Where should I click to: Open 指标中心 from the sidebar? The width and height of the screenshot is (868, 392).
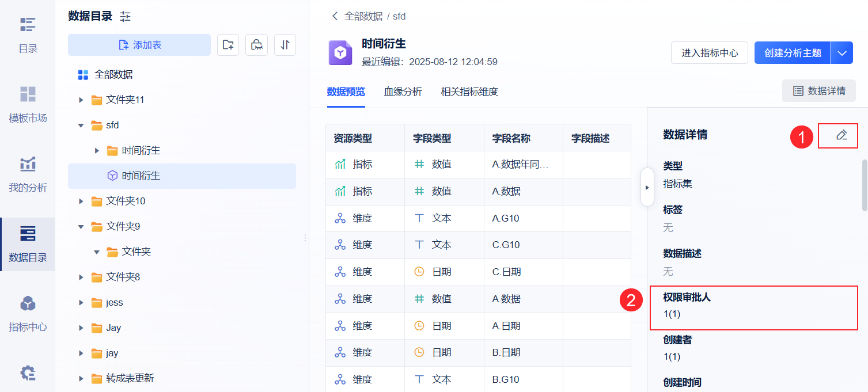(28, 313)
